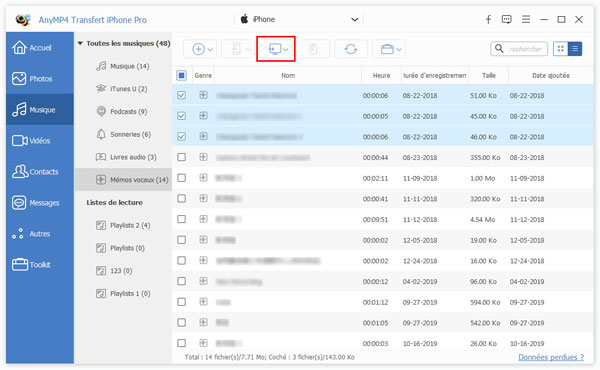Uncheck the first voice memo row
The image size is (600, 370).
click(x=181, y=95)
